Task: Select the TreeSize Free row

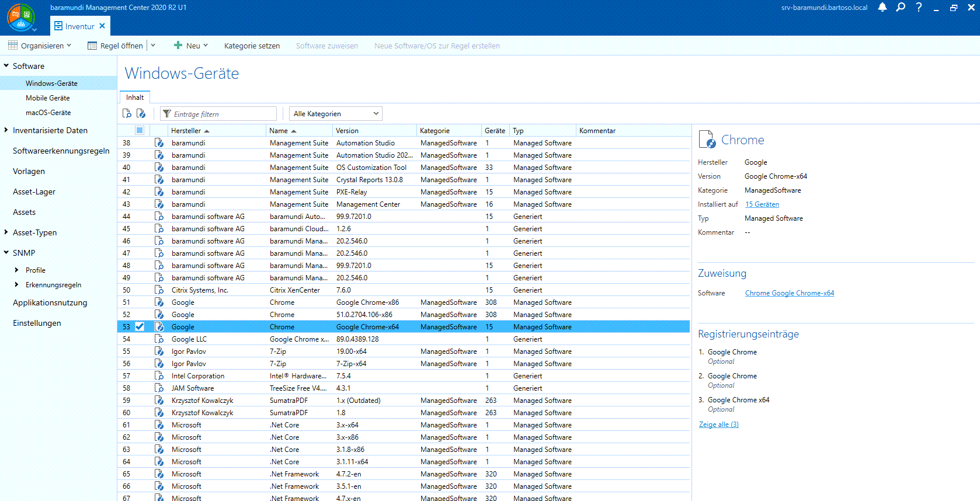Action: 404,388
